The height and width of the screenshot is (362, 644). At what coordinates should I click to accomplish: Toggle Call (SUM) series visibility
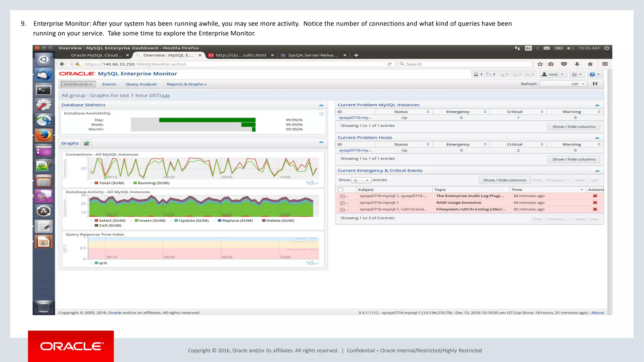tap(108, 226)
